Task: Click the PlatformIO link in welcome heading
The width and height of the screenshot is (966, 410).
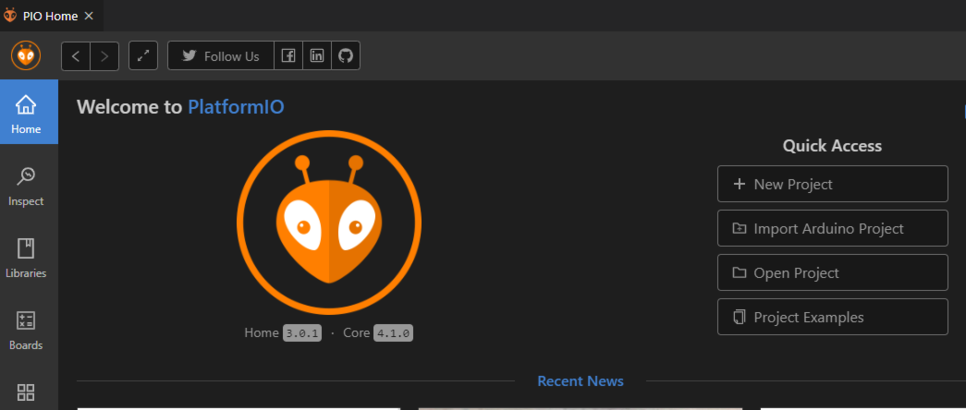Action: [x=236, y=107]
